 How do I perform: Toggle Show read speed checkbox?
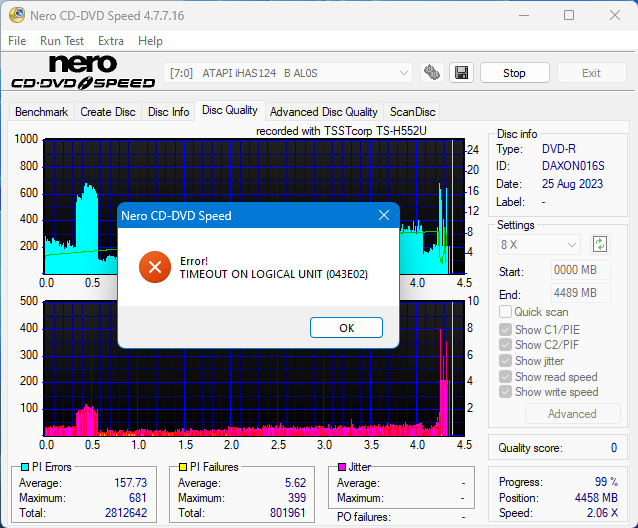click(505, 377)
